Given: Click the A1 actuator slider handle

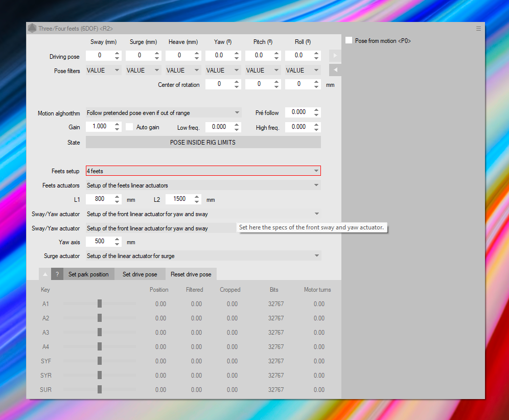Looking at the screenshot, I should coord(100,304).
